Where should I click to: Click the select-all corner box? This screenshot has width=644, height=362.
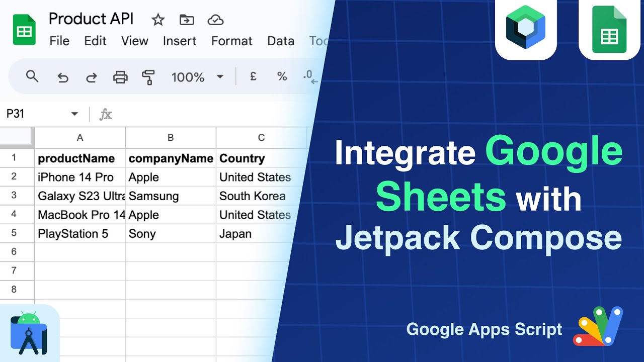click(x=17, y=138)
